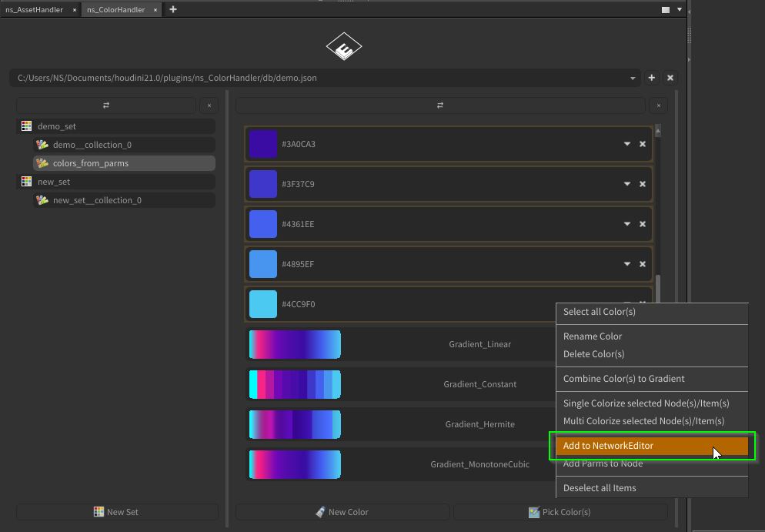Screen dimensions: 765x532
Task: Choose Add to NetworkEditor menu entry
Action: [608, 446]
